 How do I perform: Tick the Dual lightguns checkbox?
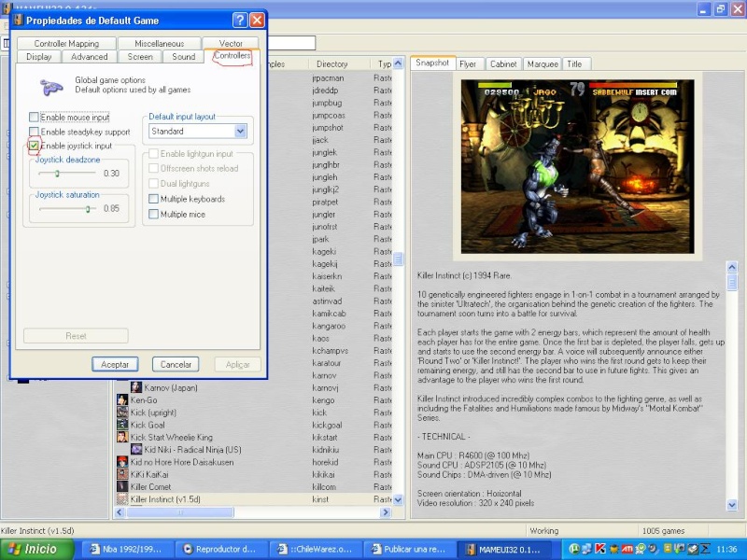pyautogui.click(x=153, y=183)
